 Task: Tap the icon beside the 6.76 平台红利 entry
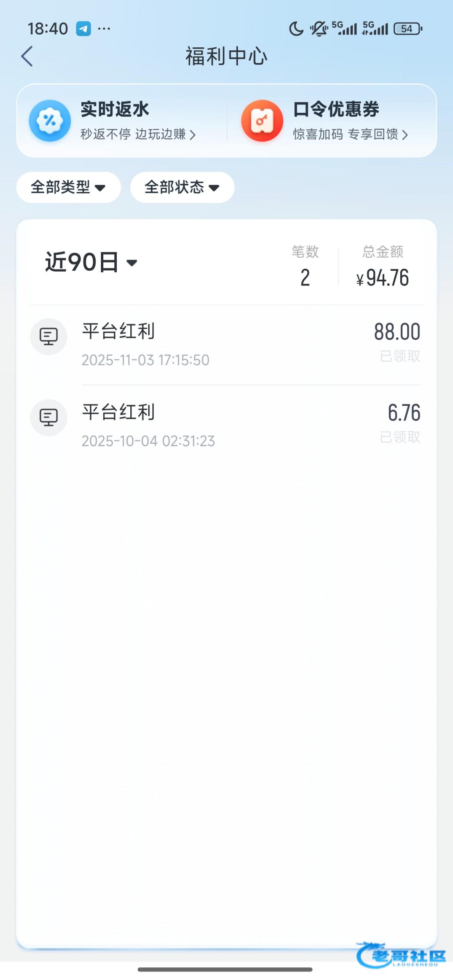(49, 417)
